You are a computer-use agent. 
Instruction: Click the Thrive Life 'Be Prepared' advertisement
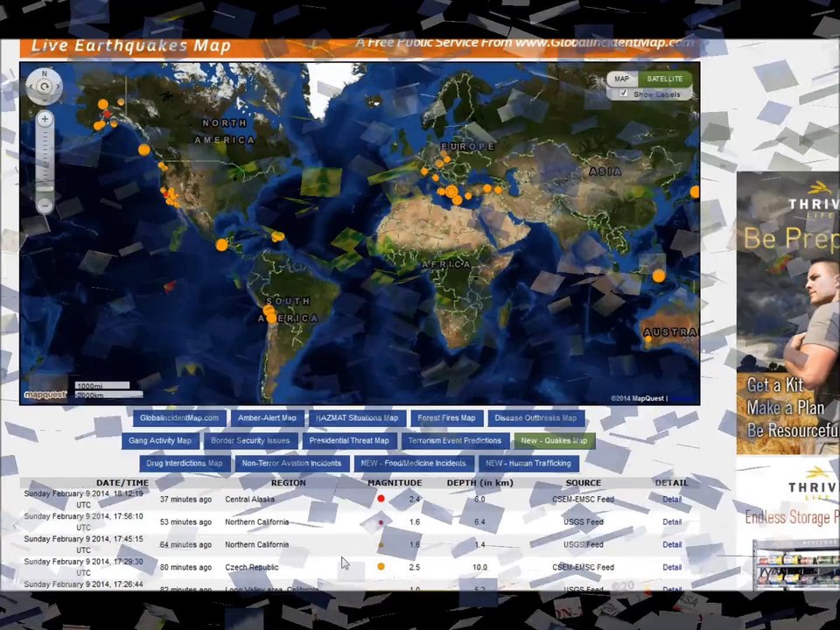(x=788, y=313)
